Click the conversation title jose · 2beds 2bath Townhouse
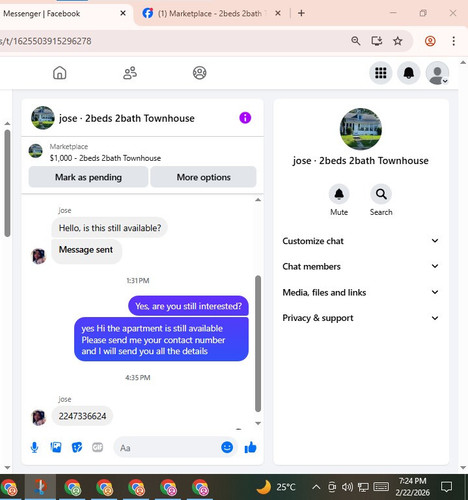468x500 pixels. 127,118
